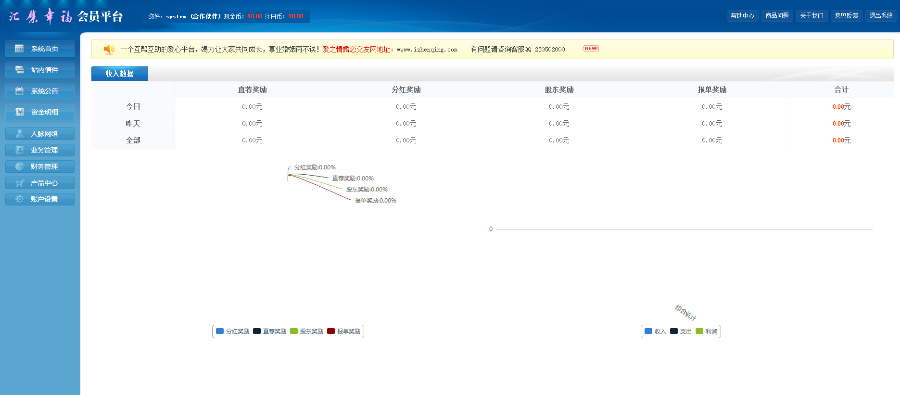
Task: Click the 昨天 row label
Action: pyautogui.click(x=133, y=123)
